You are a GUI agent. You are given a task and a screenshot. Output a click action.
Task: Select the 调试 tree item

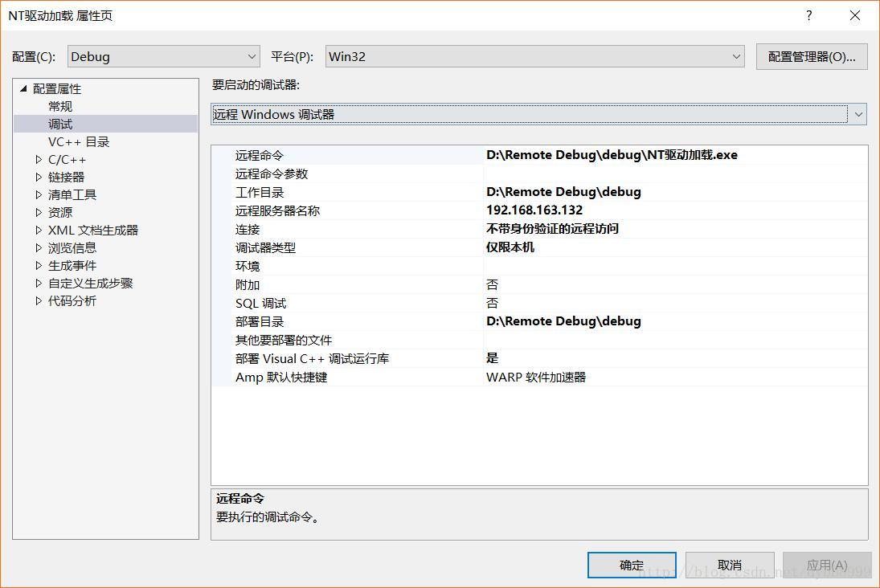coord(59,124)
